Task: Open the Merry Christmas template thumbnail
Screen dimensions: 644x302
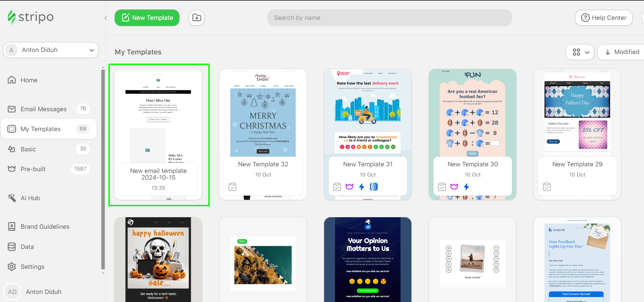Action: pos(263,119)
